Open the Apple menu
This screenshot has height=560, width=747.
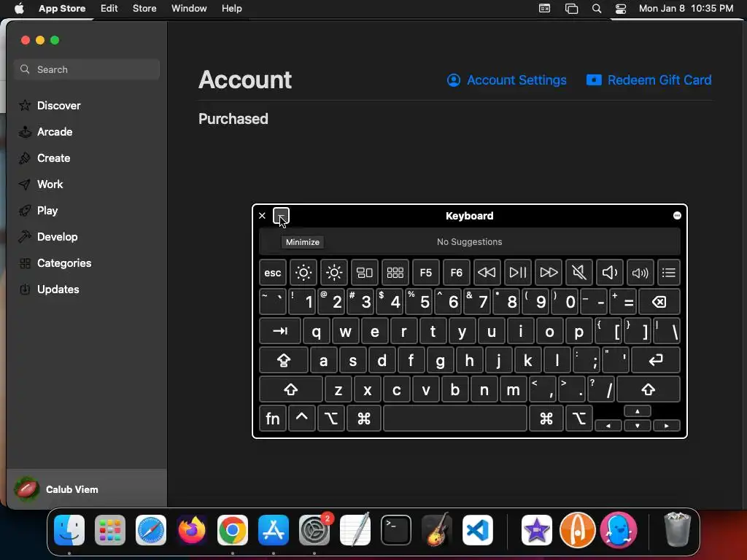[x=19, y=8]
